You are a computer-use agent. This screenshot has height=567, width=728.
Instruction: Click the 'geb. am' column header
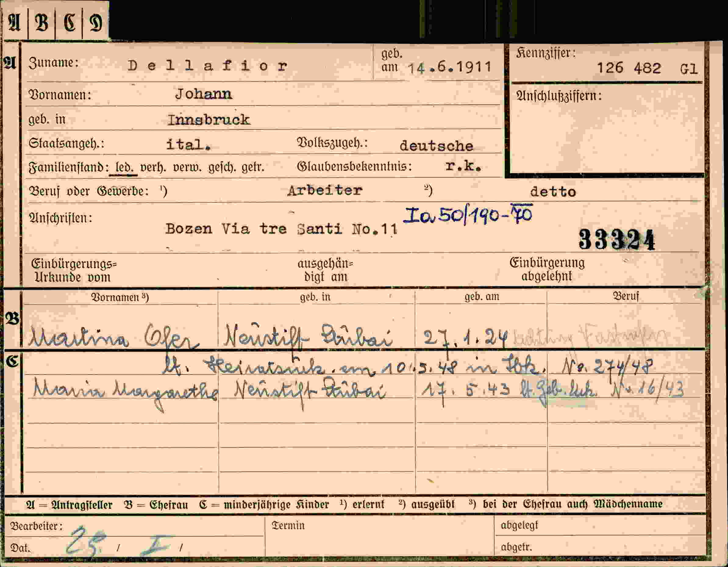tap(482, 296)
